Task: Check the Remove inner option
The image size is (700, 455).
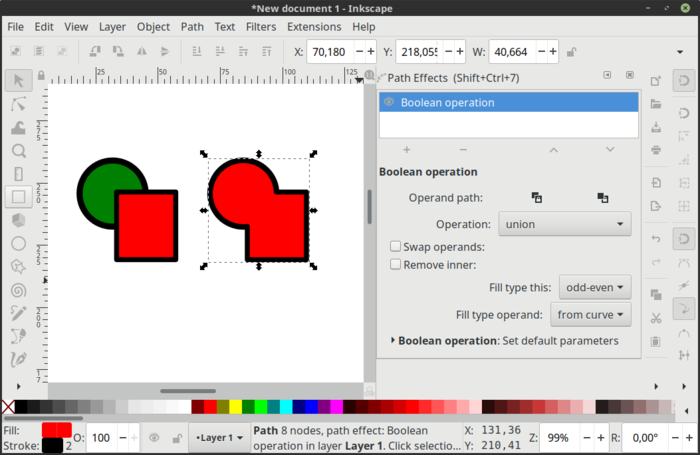Action: tap(396, 265)
